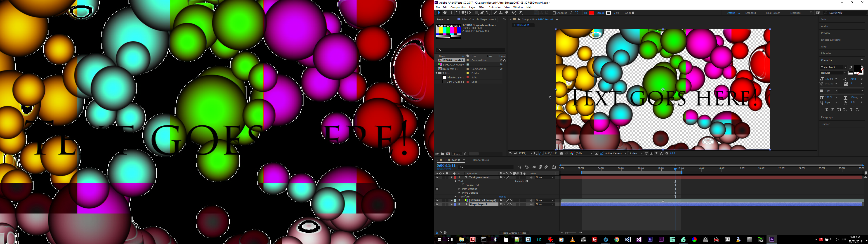868x244 pixels.
Task: Select the Puppet Pin tool
Action: click(x=521, y=13)
